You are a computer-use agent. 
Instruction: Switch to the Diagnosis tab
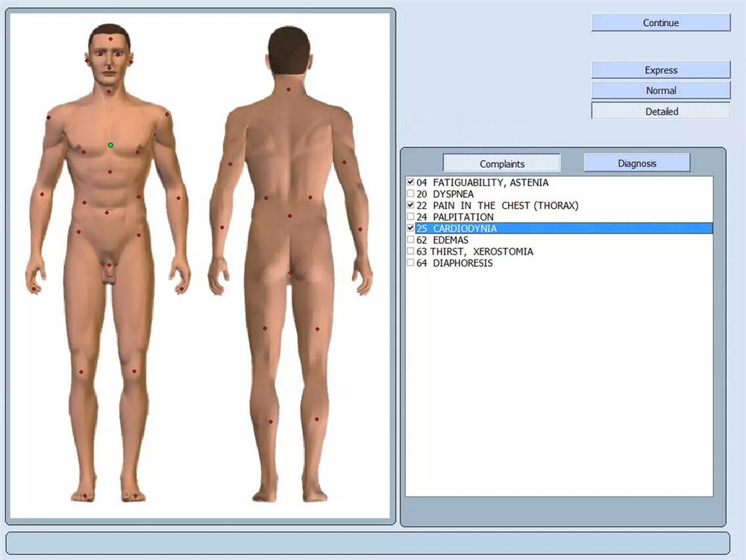[636, 163]
